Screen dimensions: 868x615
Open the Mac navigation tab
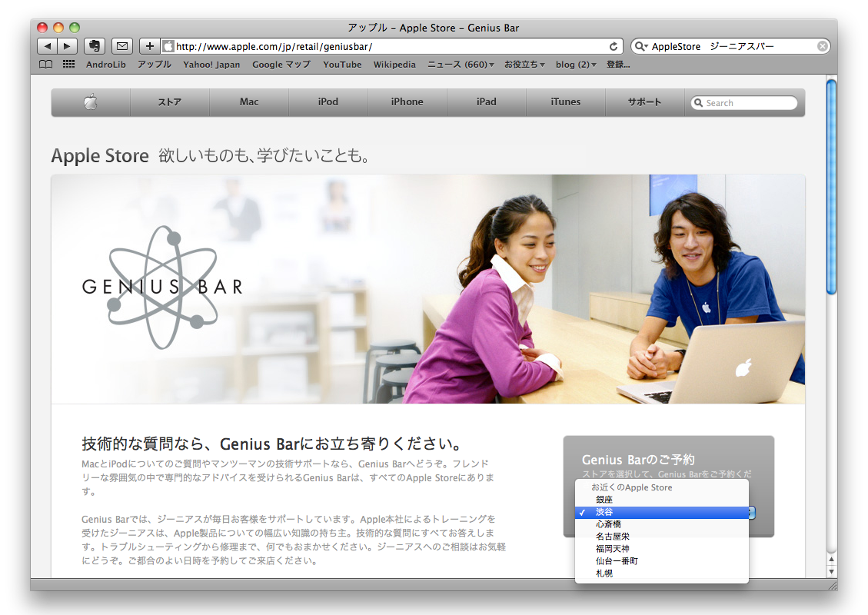coord(249,101)
